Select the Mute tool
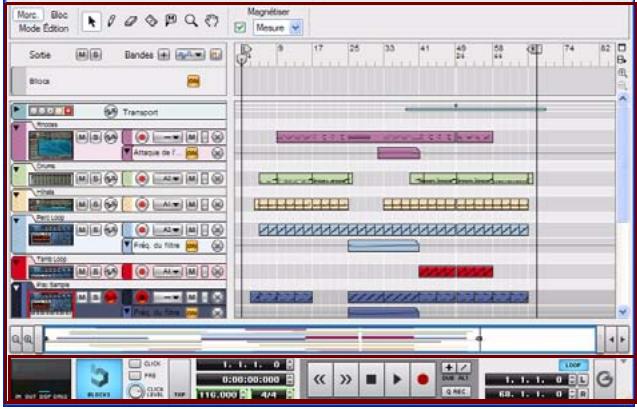637x409 pixels. click(171, 20)
